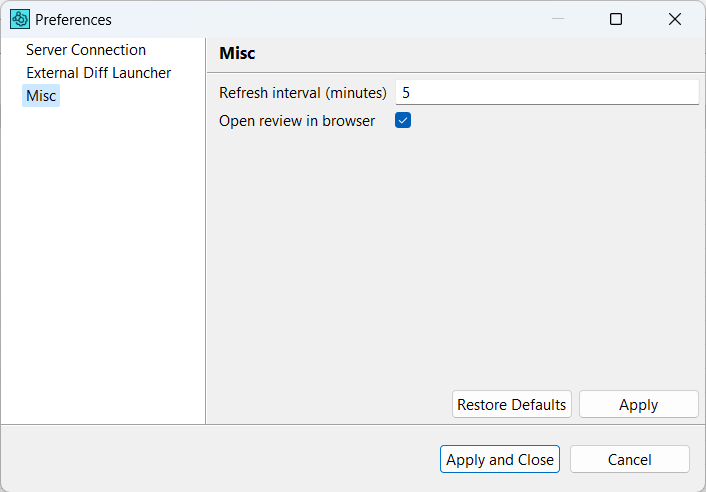Click the "Open review in browser" label
The image size is (706, 492).
point(297,121)
